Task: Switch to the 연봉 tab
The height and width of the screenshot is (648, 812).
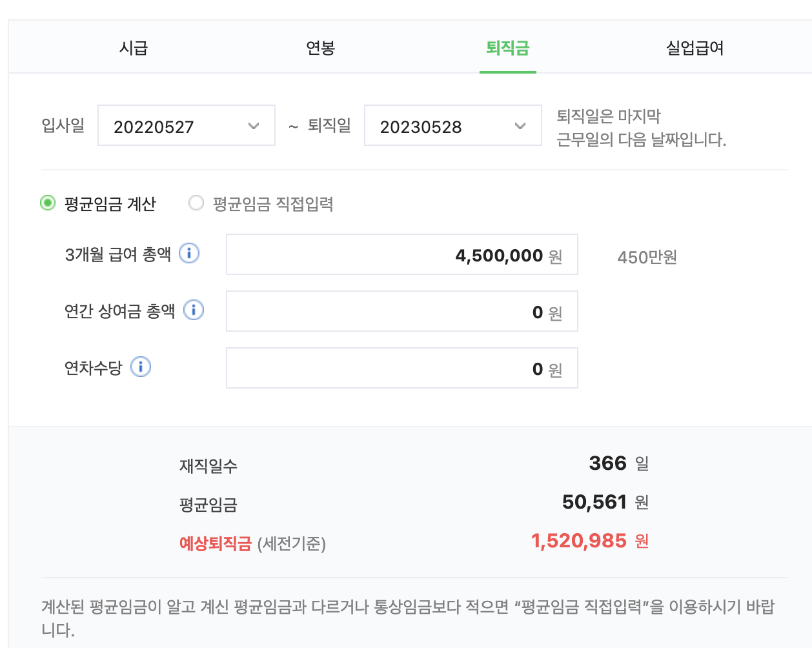Action: pyautogui.click(x=320, y=47)
